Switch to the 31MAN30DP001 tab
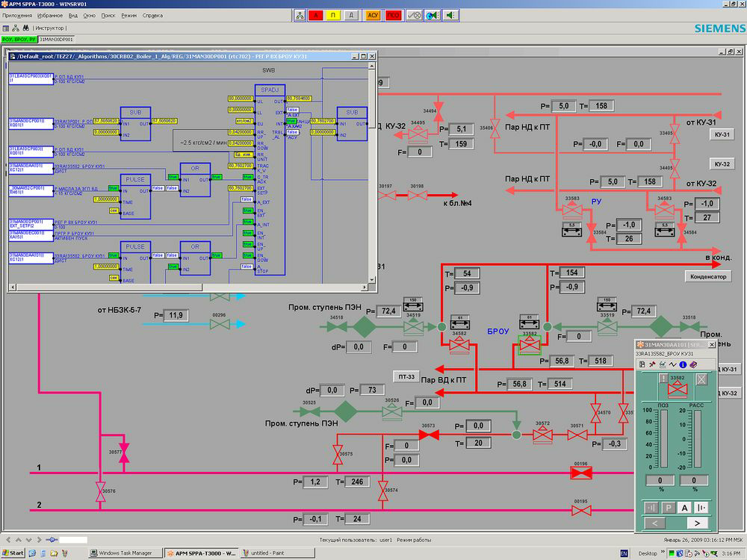Image resolution: width=747 pixels, height=560 pixels. pos(56,39)
